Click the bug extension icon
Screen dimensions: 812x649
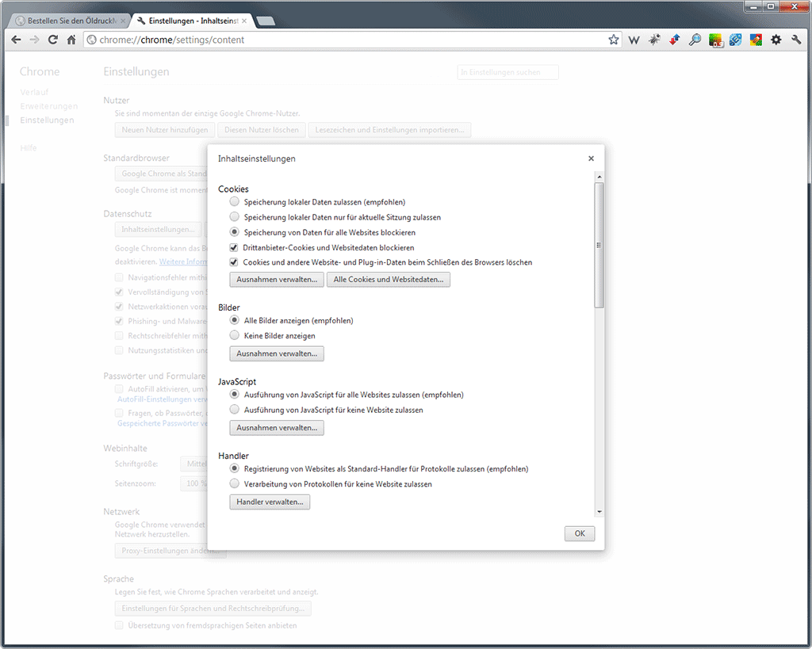coord(654,40)
